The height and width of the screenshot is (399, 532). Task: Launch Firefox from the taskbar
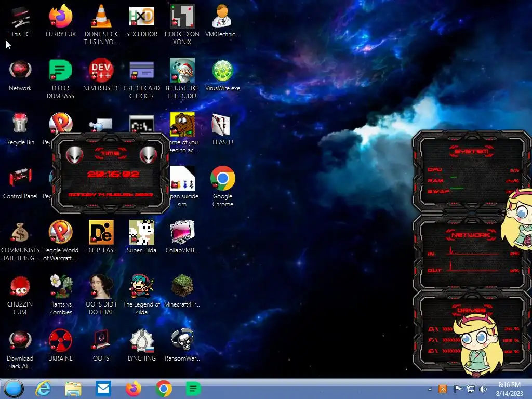coord(134,389)
